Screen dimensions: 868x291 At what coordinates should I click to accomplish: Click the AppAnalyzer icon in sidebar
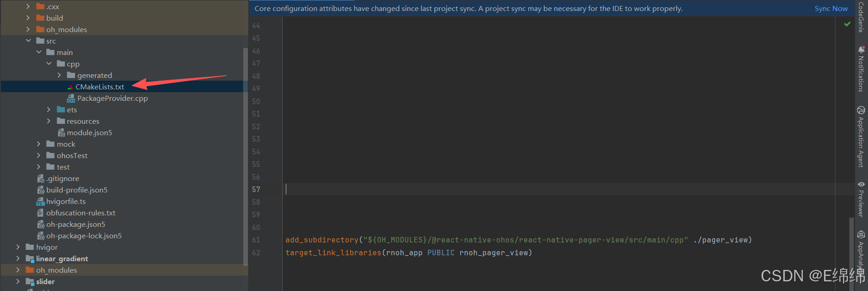coord(861,235)
